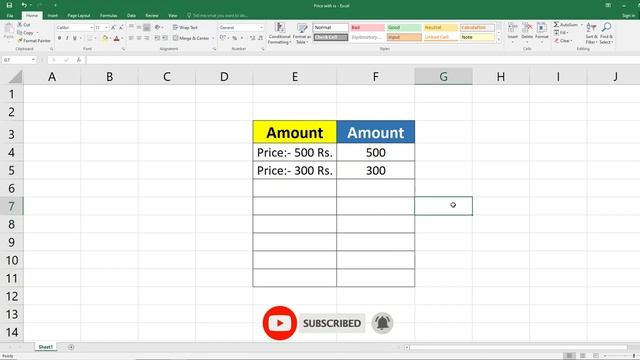Image resolution: width=640 pixels, height=360 pixels.
Task: Open the Name Box dropdown
Action: pyautogui.click(x=33, y=60)
